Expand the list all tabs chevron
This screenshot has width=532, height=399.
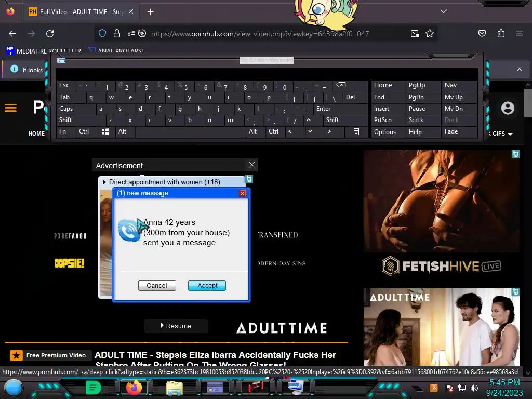pyautogui.click(x=444, y=11)
